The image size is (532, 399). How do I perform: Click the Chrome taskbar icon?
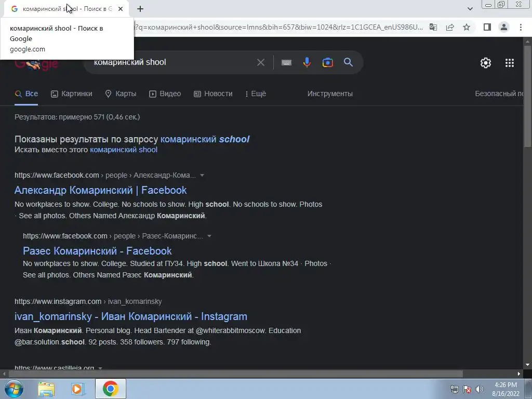click(110, 389)
